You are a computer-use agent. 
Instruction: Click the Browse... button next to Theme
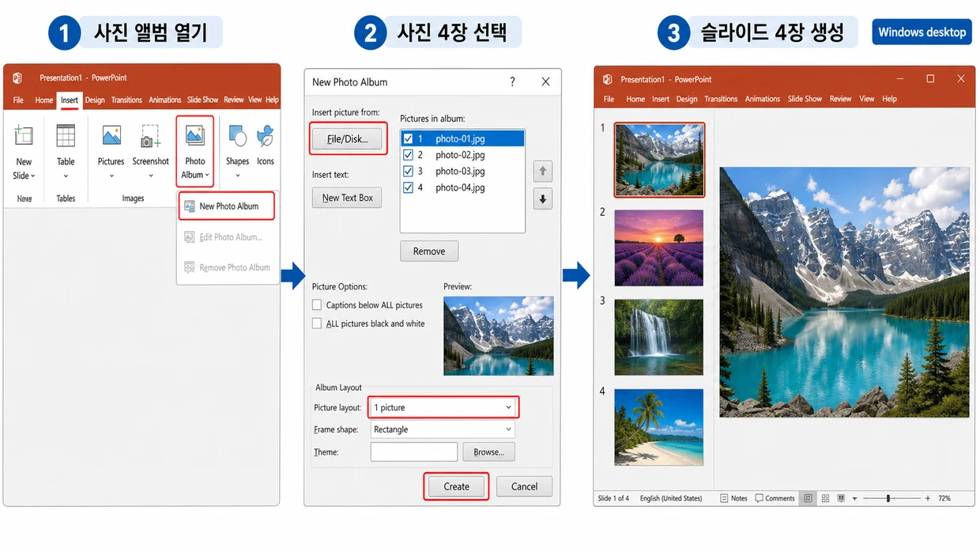pyautogui.click(x=488, y=452)
